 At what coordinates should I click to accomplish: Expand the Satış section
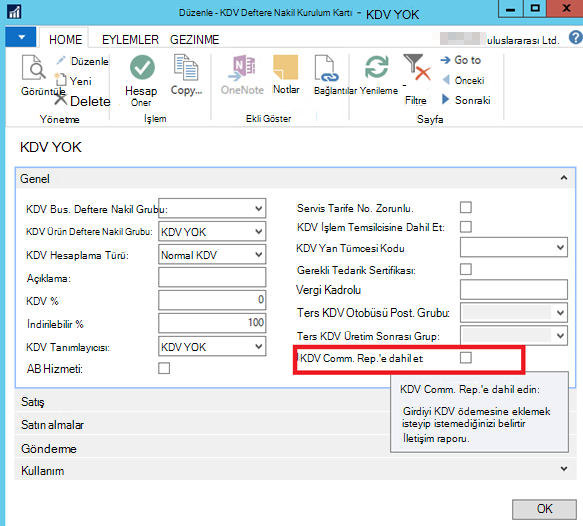[x=202, y=401]
